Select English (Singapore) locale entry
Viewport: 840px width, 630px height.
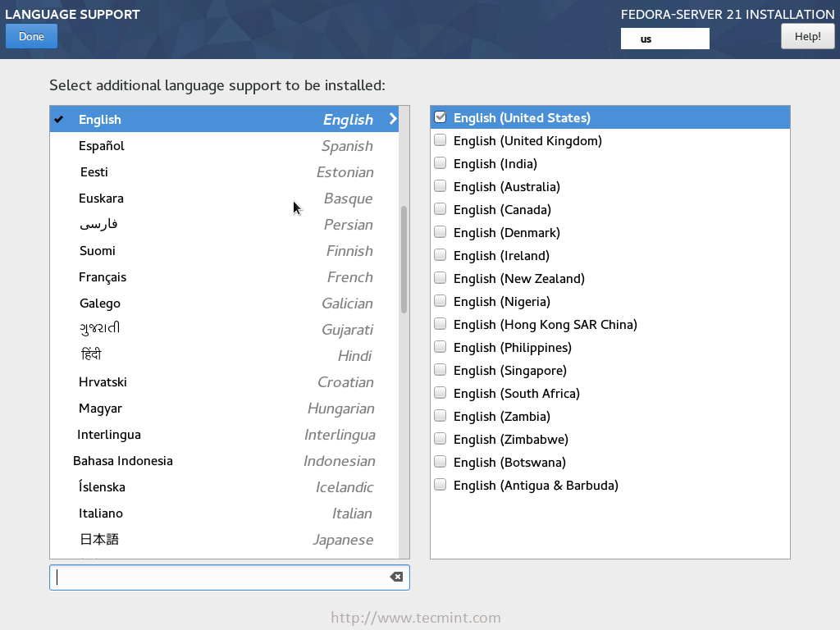509,370
